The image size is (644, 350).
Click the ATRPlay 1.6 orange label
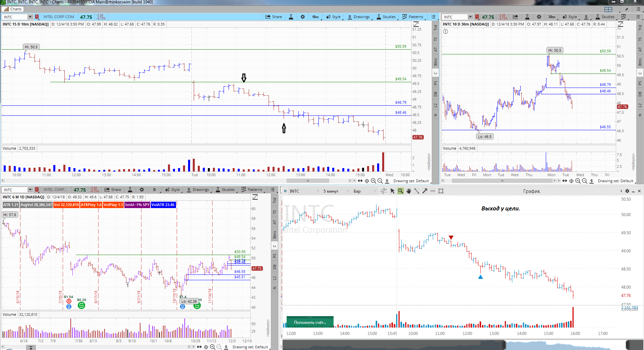91,205
